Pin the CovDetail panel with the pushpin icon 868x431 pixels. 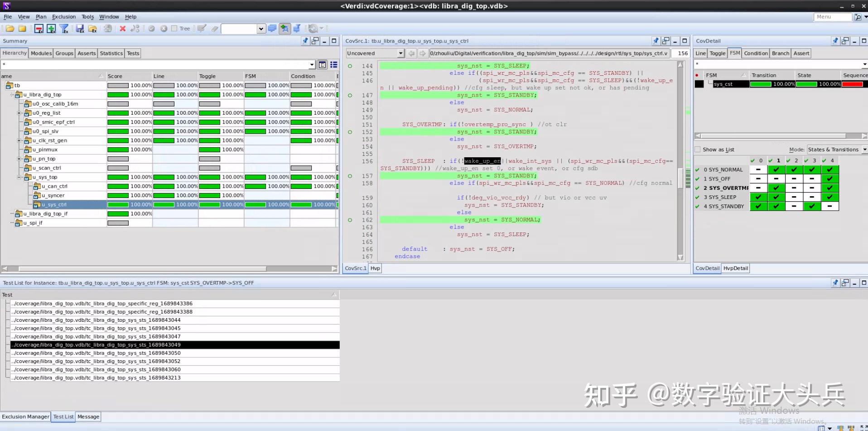pyautogui.click(x=835, y=41)
